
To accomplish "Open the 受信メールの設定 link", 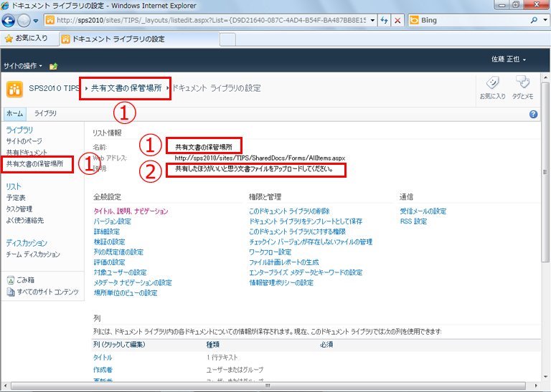I will coord(423,211).
